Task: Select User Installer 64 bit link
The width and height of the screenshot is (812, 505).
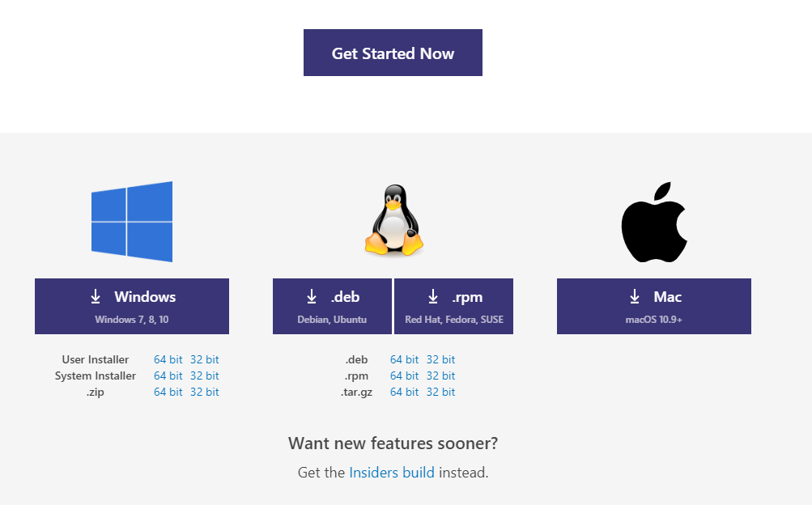Action: point(168,359)
